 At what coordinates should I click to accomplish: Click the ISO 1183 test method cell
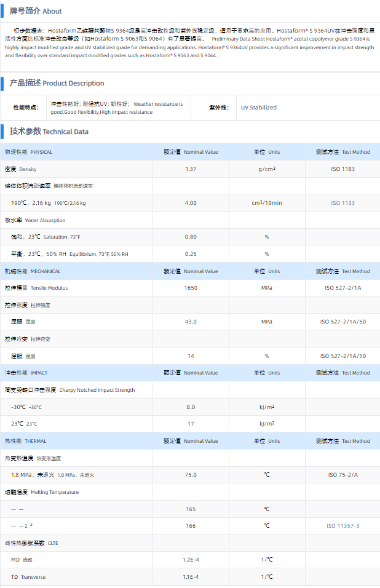[342, 169]
